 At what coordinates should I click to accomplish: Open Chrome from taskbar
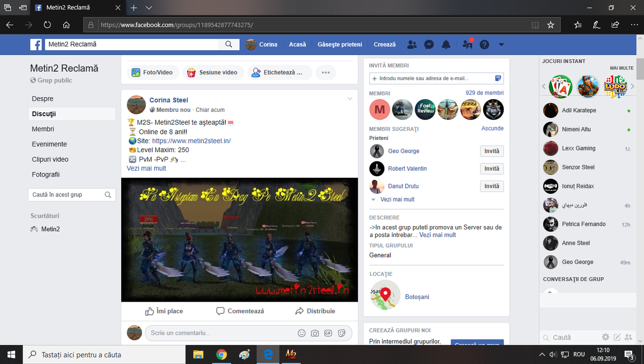pyautogui.click(x=221, y=354)
